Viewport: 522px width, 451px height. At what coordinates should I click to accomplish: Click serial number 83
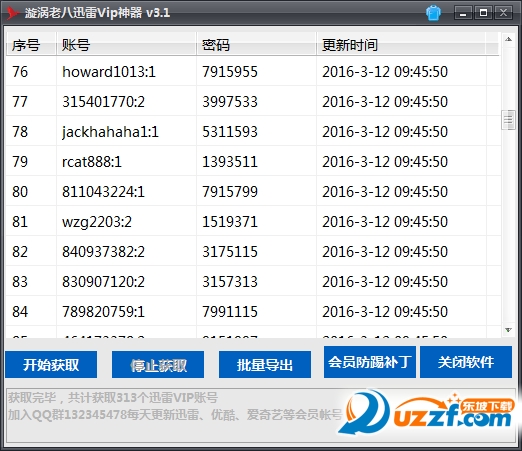tap(20, 282)
